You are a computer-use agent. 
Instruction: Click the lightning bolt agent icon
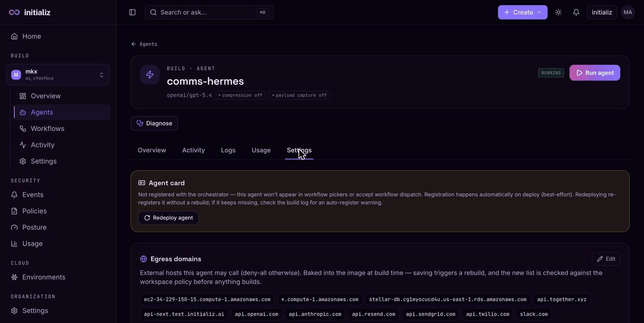[x=150, y=75]
